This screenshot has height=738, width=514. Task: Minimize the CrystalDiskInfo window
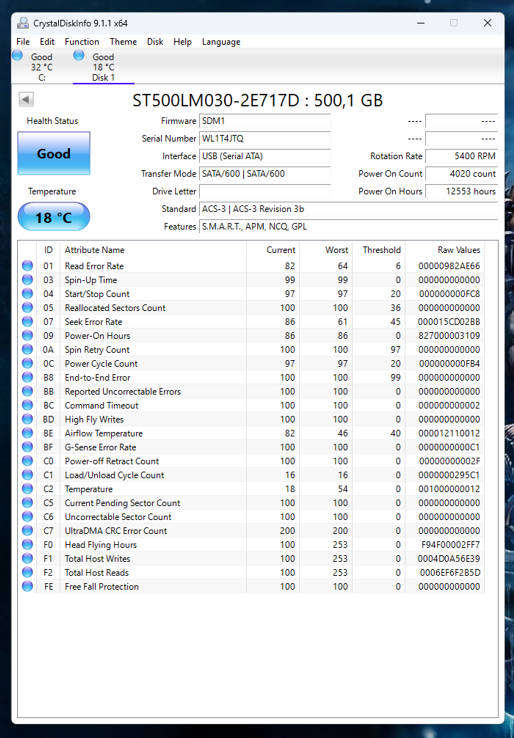click(x=419, y=23)
